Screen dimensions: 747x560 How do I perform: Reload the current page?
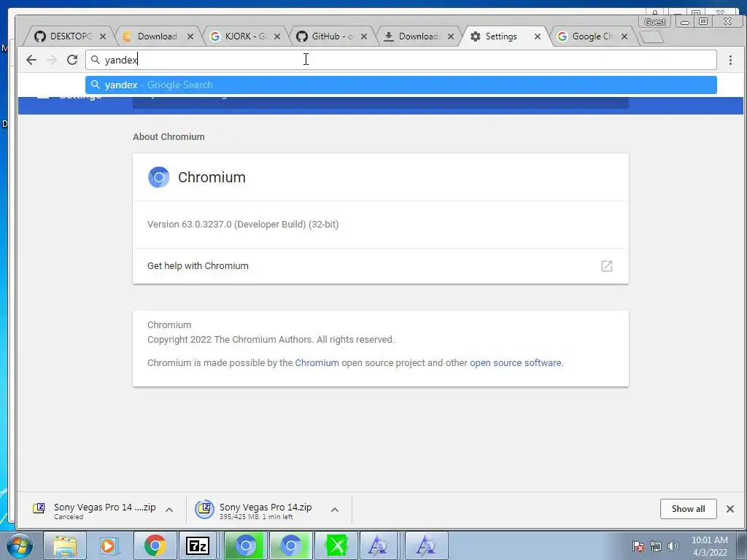(x=72, y=60)
